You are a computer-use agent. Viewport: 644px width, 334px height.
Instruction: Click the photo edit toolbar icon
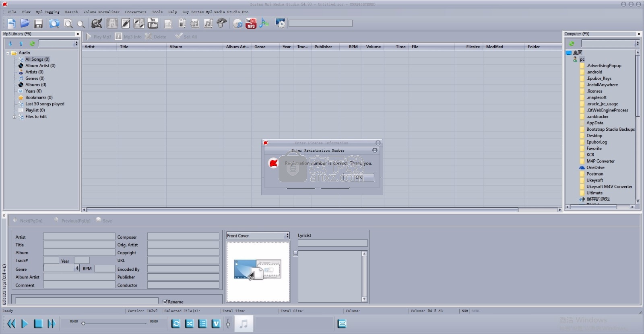pyautogui.click(x=139, y=23)
